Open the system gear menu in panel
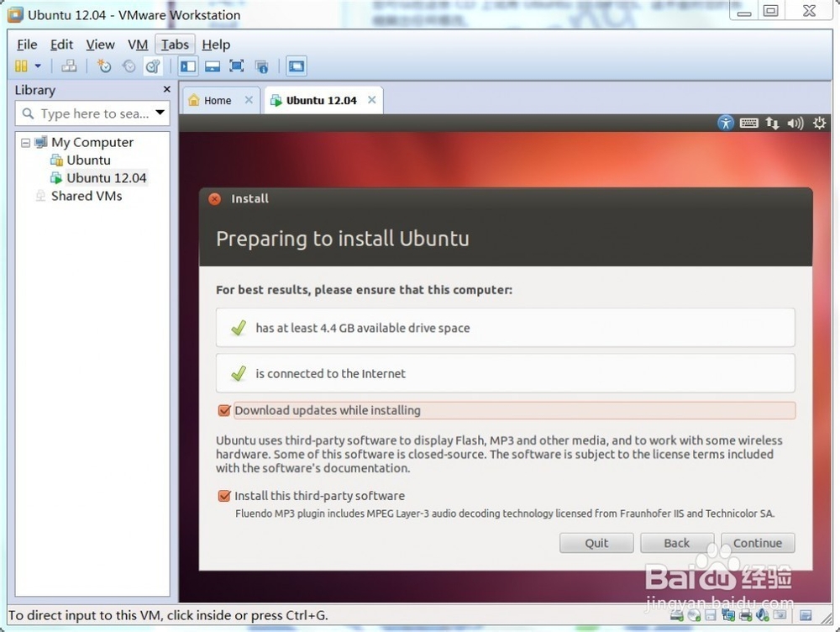The image size is (840, 632). point(819,123)
